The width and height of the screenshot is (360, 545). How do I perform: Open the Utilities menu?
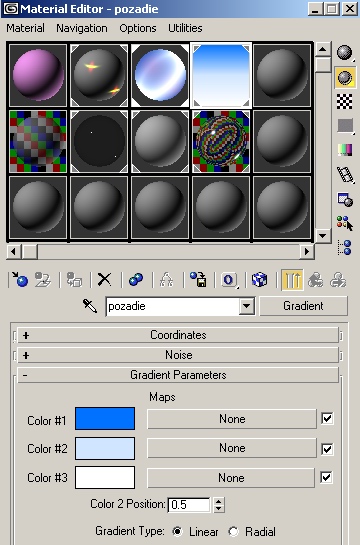(x=185, y=28)
